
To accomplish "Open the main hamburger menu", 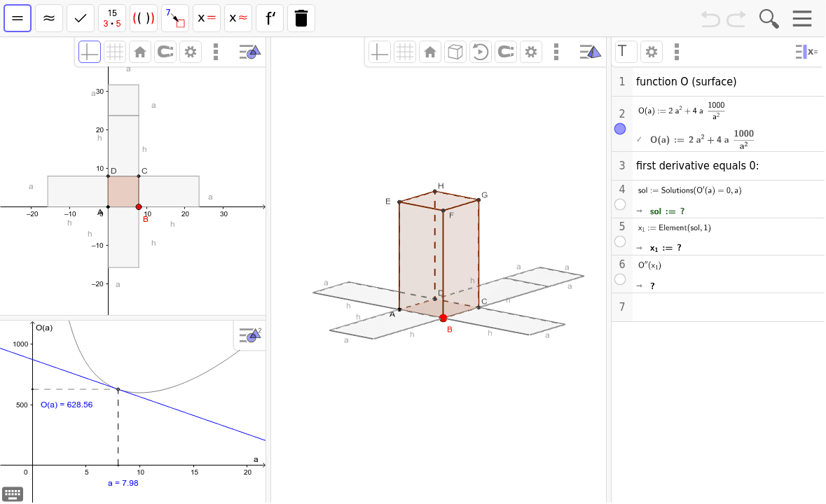I will (x=801, y=18).
